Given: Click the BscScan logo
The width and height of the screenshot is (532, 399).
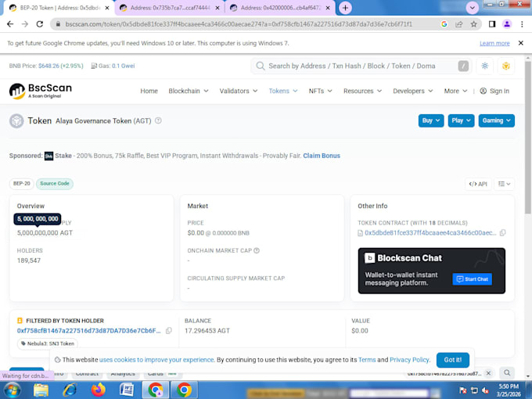Looking at the screenshot, I should [41, 91].
